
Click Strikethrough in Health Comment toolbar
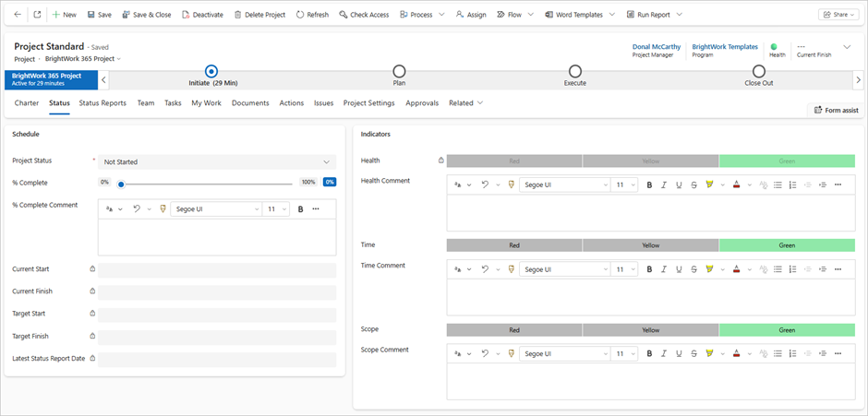pos(693,184)
